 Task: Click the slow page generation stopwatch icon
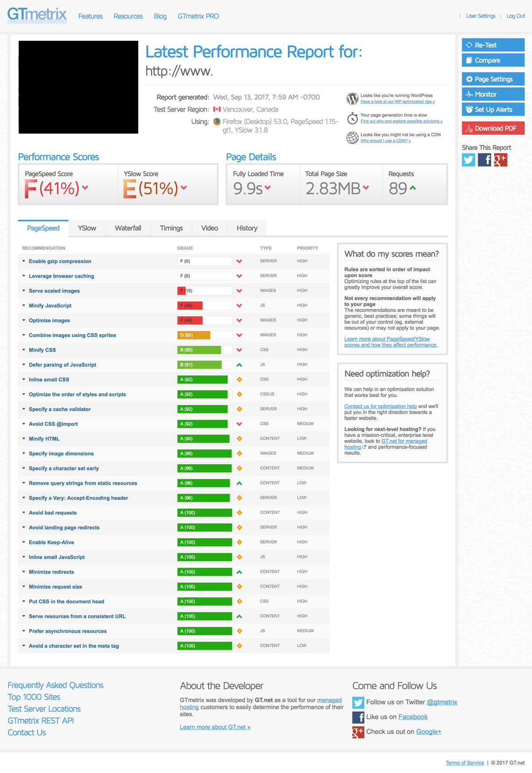tap(352, 118)
